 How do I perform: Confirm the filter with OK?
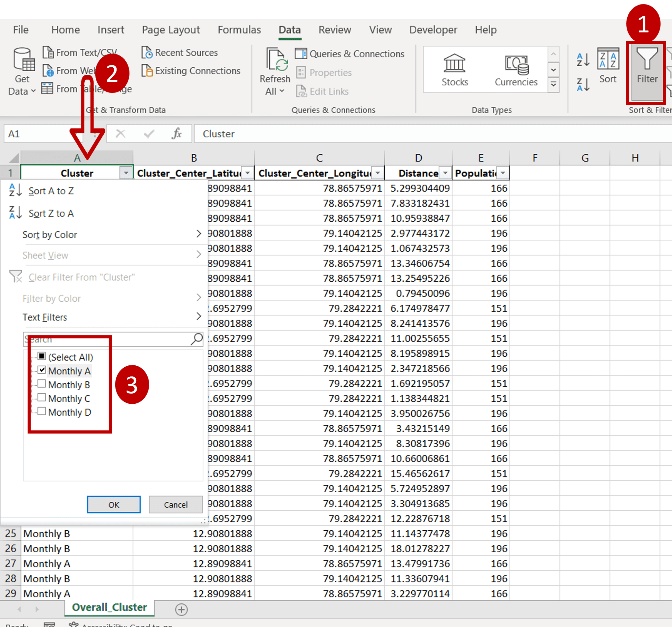tap(114, 504)
